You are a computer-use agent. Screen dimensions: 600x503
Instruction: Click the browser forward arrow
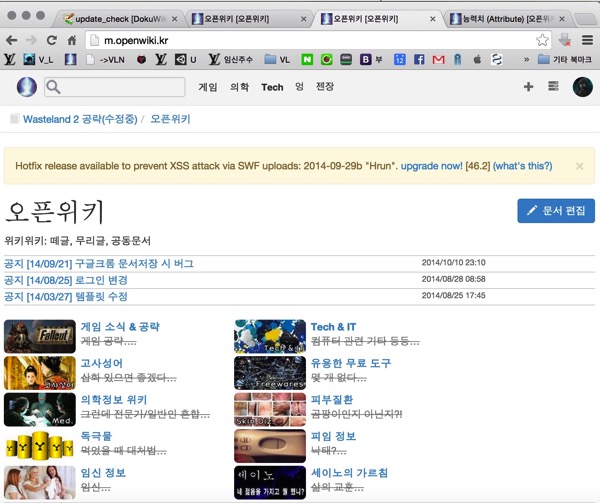click(x=31, y=40)
